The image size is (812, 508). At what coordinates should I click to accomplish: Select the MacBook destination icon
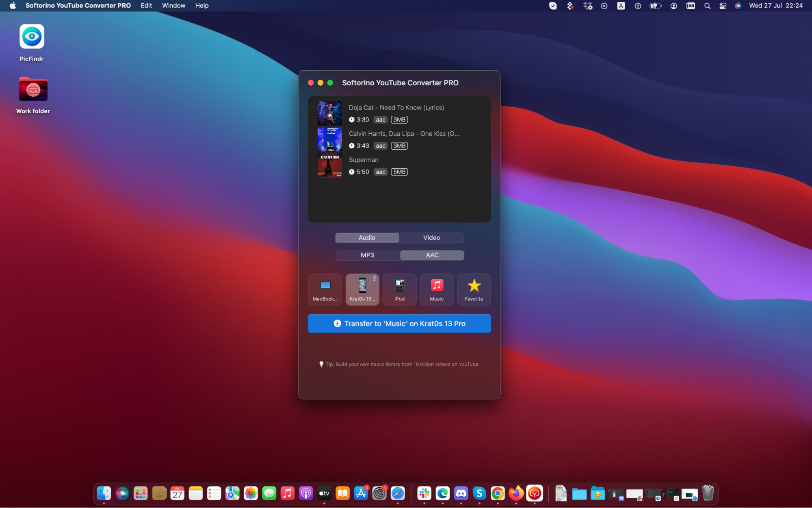(x=325, y=289)
